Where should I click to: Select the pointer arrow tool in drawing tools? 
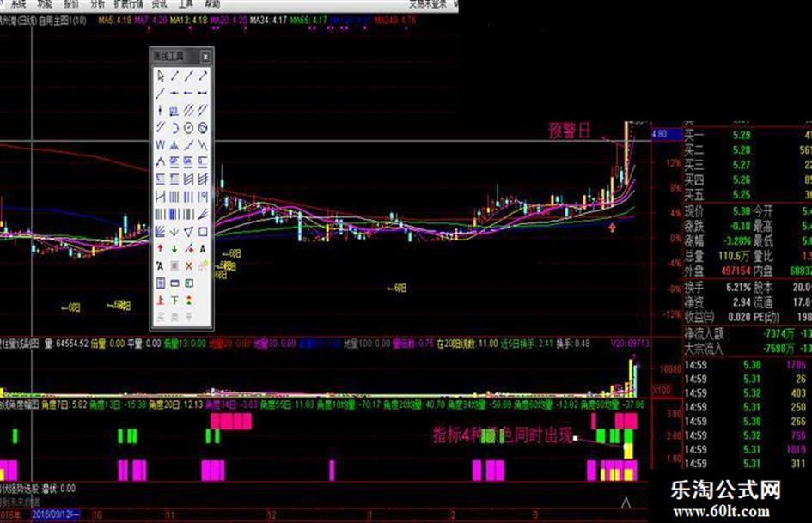[x=160, y=76]
